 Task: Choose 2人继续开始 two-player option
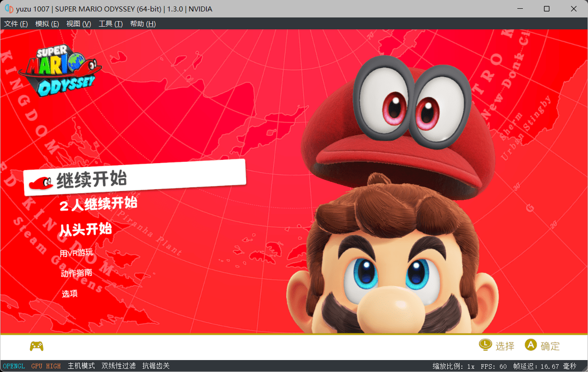pos(98,204)
